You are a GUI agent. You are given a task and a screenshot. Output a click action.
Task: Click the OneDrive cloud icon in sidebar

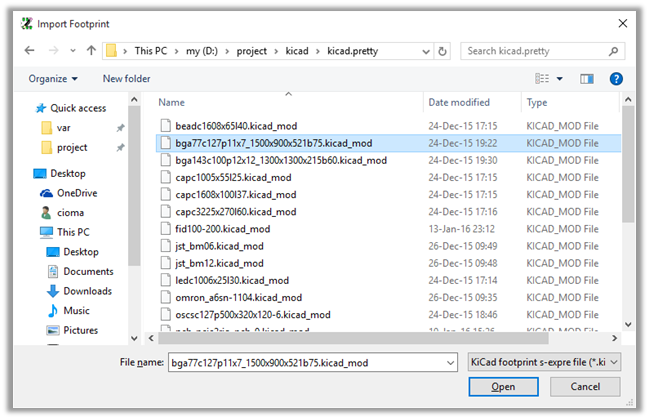[x=46, y=193]
